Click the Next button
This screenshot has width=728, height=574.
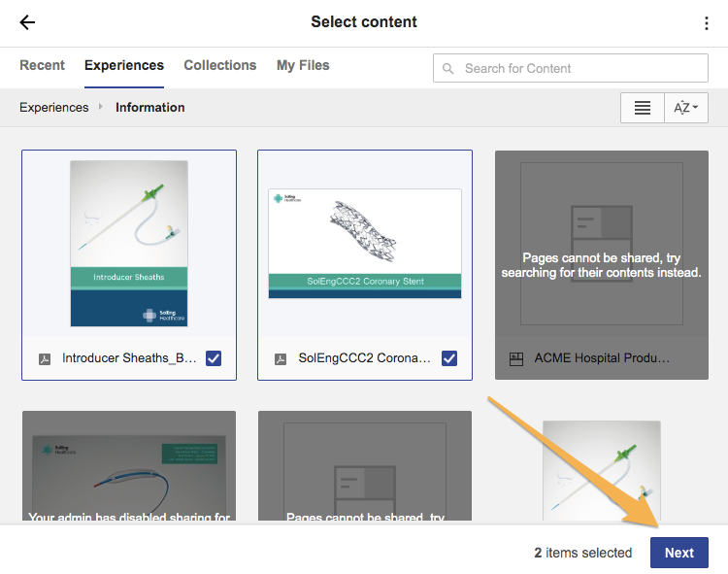(679, 553)
